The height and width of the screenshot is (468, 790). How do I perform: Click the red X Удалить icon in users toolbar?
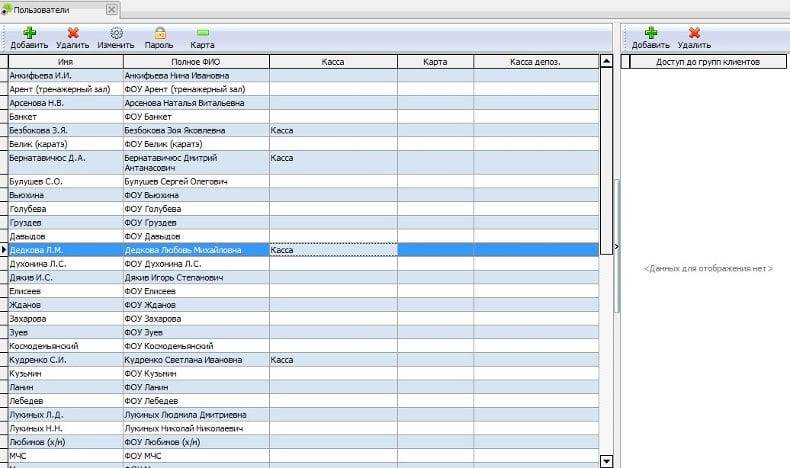[x=72, y=33]
